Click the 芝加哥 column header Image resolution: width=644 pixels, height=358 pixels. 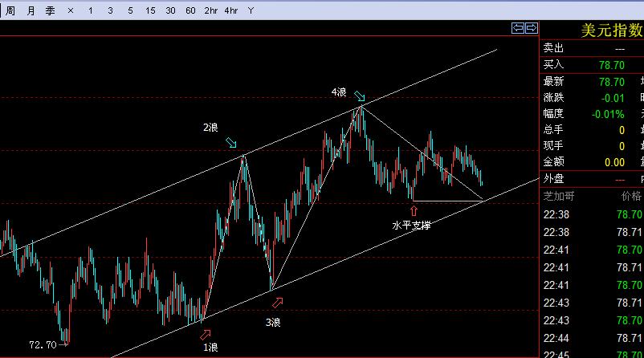(x=559, y=196)
